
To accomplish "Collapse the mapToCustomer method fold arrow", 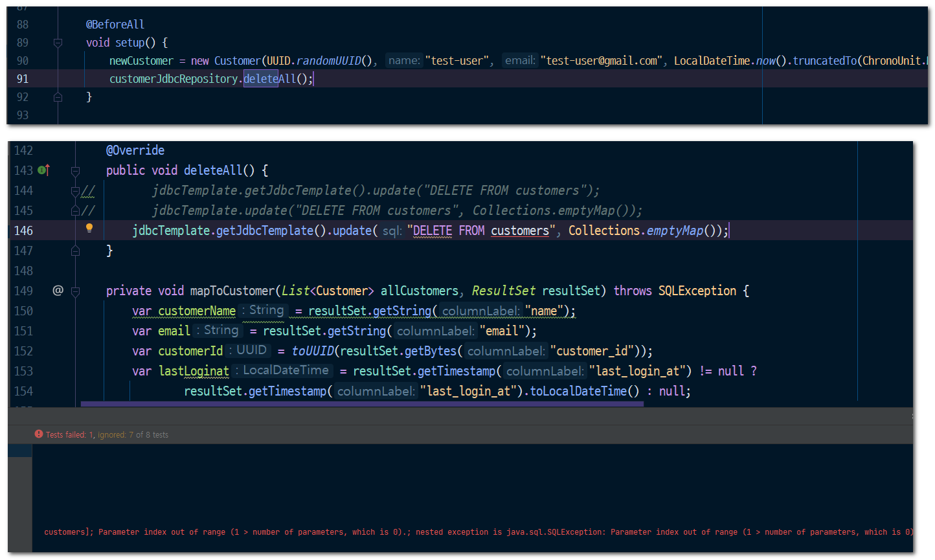I will 75,290.
